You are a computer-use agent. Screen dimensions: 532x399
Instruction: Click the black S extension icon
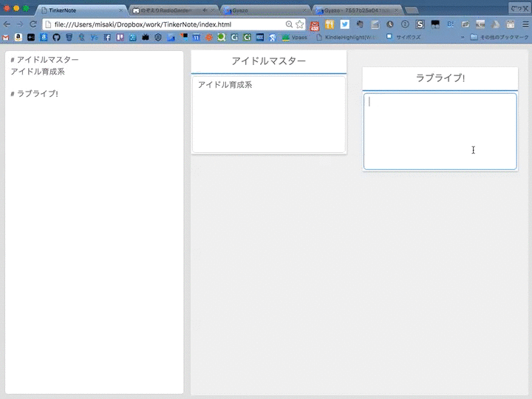[x=420, y=24]
